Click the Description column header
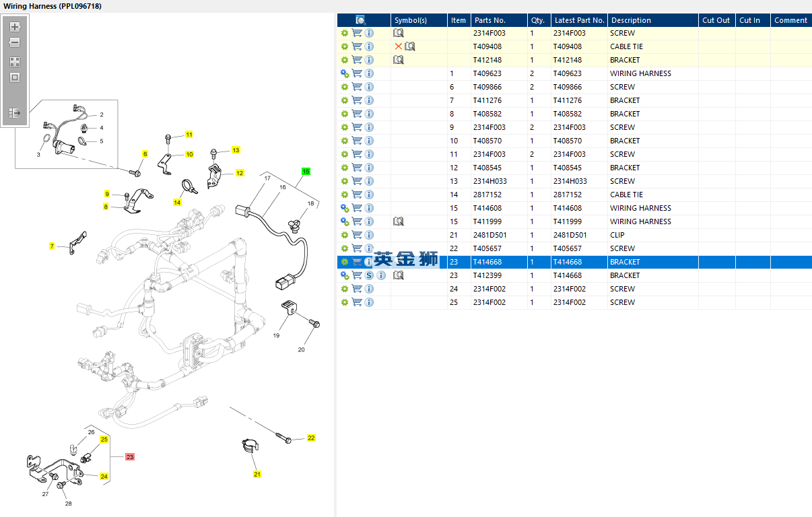The height and width of the screenshot is (517, 812). point(631,20)
